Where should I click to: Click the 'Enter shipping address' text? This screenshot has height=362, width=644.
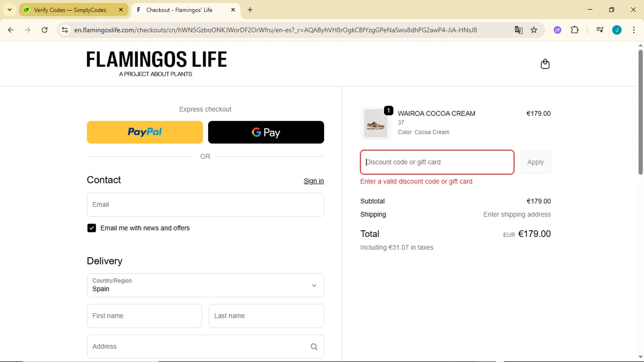[x=517, y=214]
